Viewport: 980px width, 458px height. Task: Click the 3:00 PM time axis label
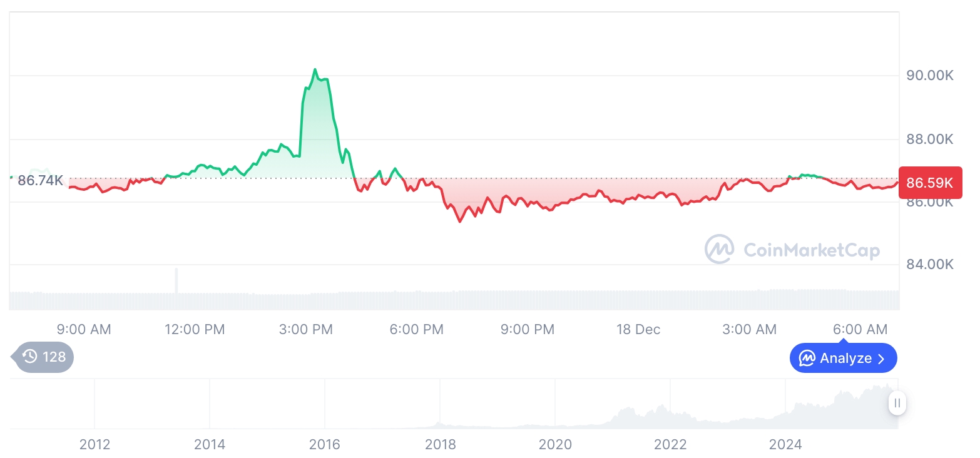[x=306, y=329]
